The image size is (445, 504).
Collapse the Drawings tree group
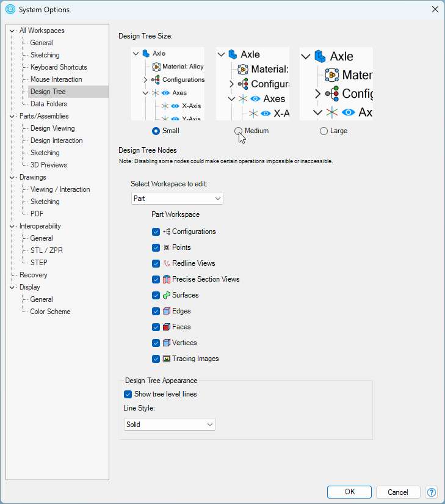[12, 177]
